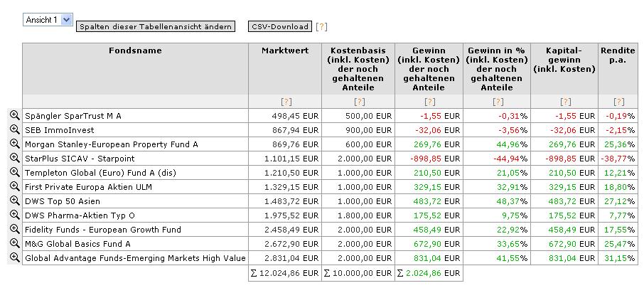Open details magnifier for Global Advantage Funds-Emerging Markets
The height and width of the screenshot is (288, 644).
[x=15, y=257]
